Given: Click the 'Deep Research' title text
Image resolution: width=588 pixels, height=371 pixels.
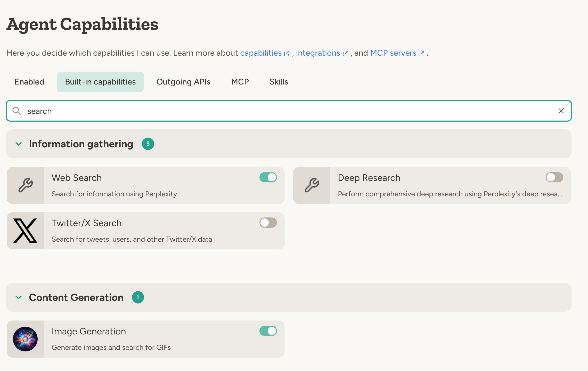Looking at the screenshot, I should 369,178.
